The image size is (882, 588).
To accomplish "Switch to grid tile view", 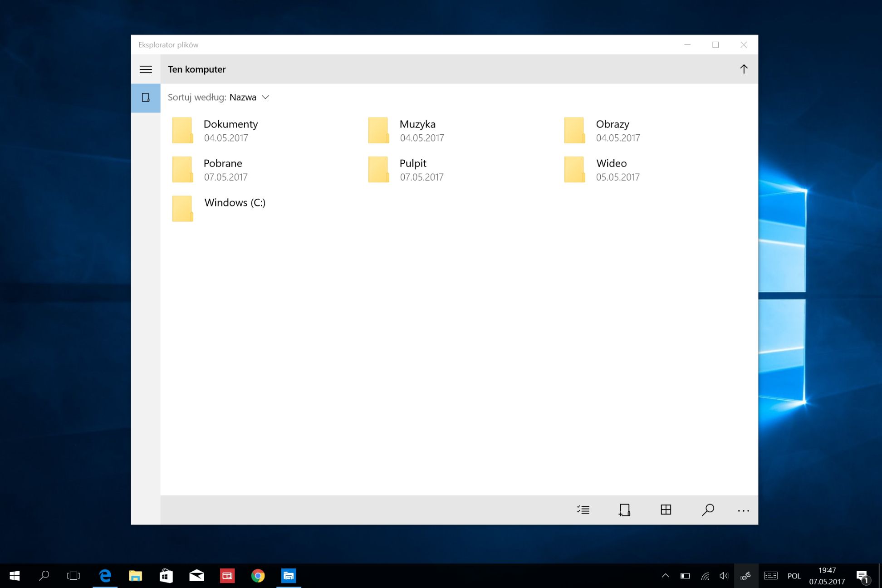I will point(666,510).
